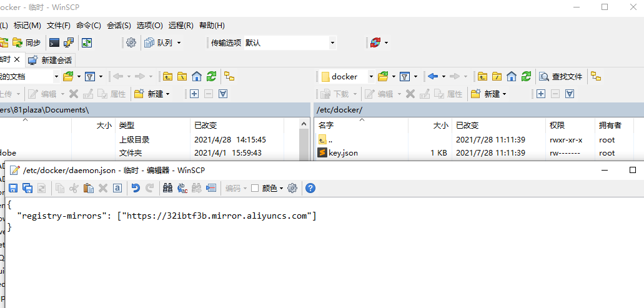Click the red-blue refresh session icon
Viewport: 644px width, 308px height.
click(375, 42)
